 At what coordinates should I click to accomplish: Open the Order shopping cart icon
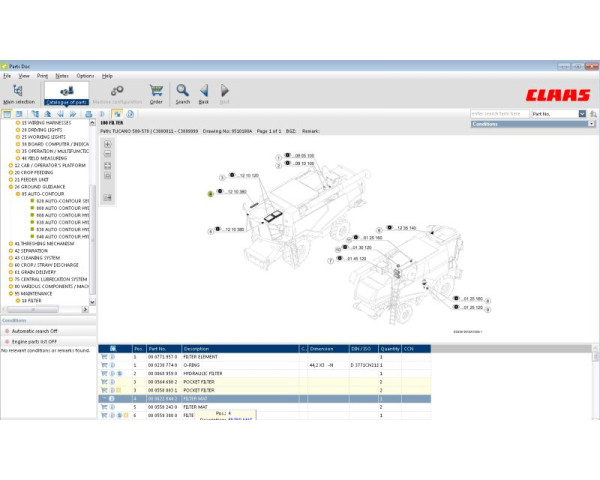pyautogui.click(x=156, y=93)
